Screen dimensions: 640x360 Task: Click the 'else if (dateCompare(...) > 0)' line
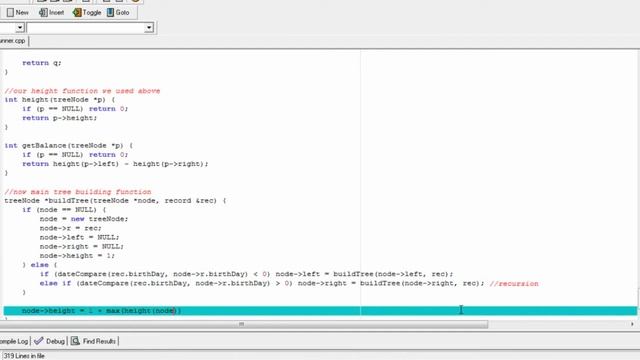coord(262,283)
